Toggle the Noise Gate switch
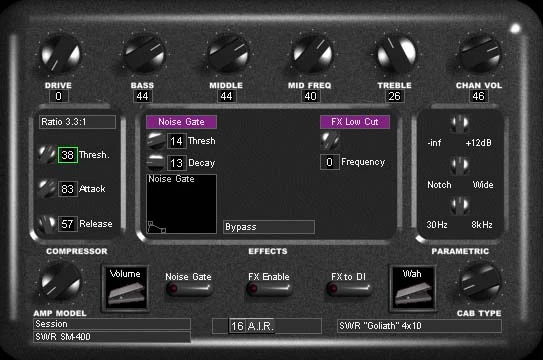The image size is (543, 360). [188, 288]
